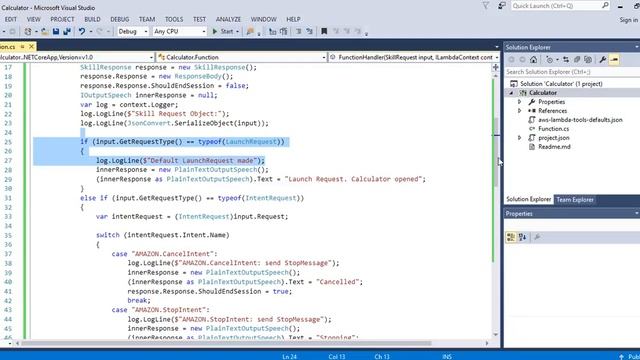Screen dimensions: 640x360
Task: Toggle pin on the Function.cs tab
Action: 22,47
